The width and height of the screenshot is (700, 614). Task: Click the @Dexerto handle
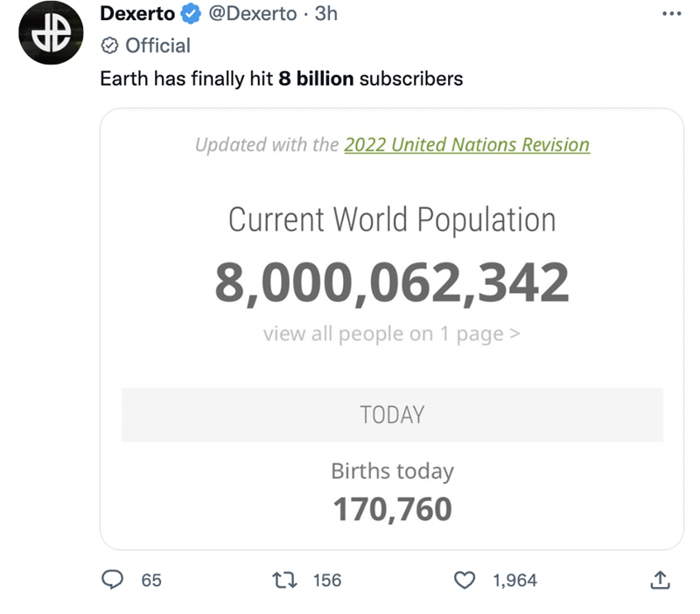point(253,14)
